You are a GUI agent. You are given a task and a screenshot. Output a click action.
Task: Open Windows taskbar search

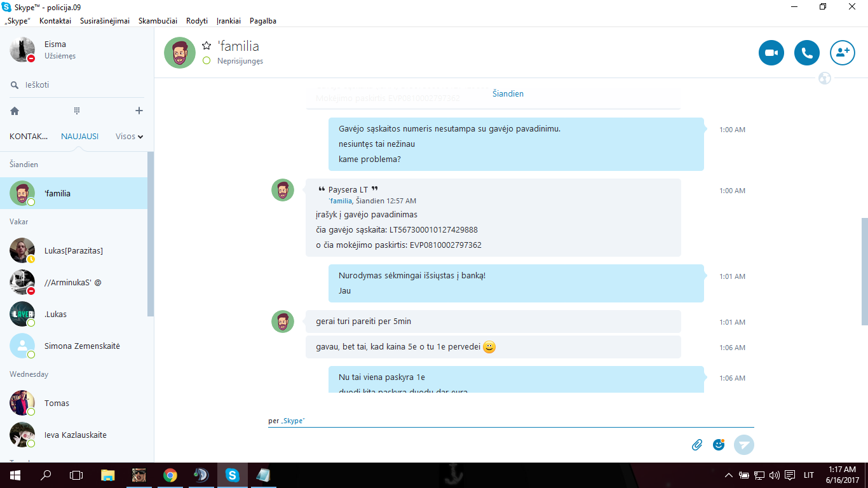click(x=46, y=475)
